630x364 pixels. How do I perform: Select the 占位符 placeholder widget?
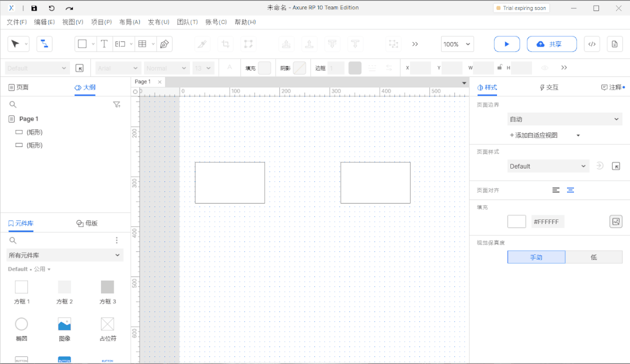pyautogui.click(x=107, y=330)
